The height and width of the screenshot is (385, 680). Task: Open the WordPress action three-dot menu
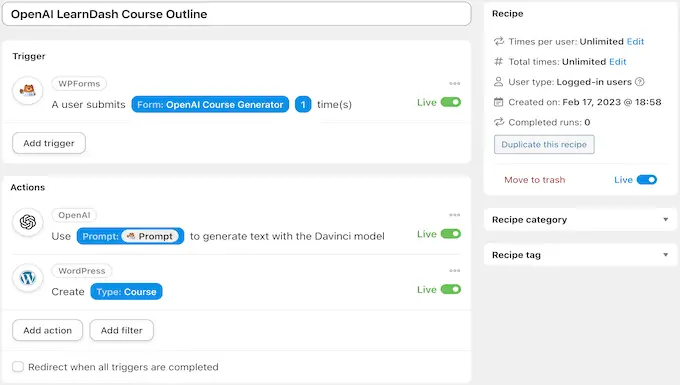454,271
